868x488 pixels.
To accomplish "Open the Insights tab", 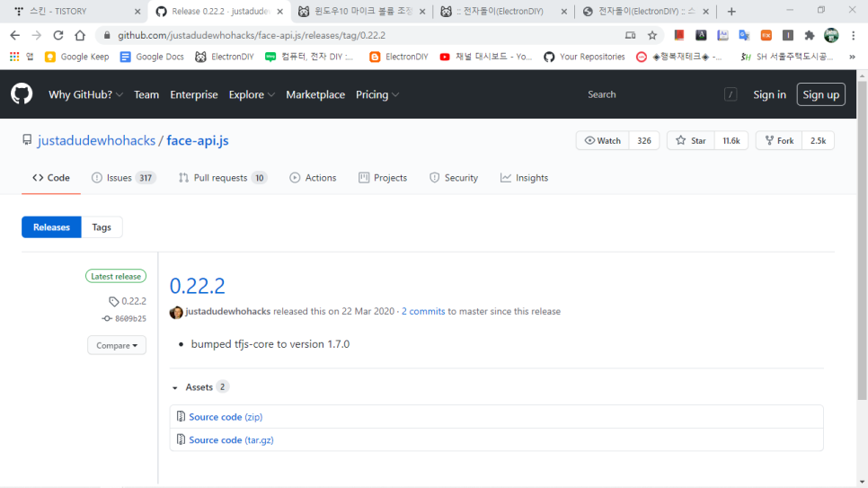I will [x=524, y=178].
